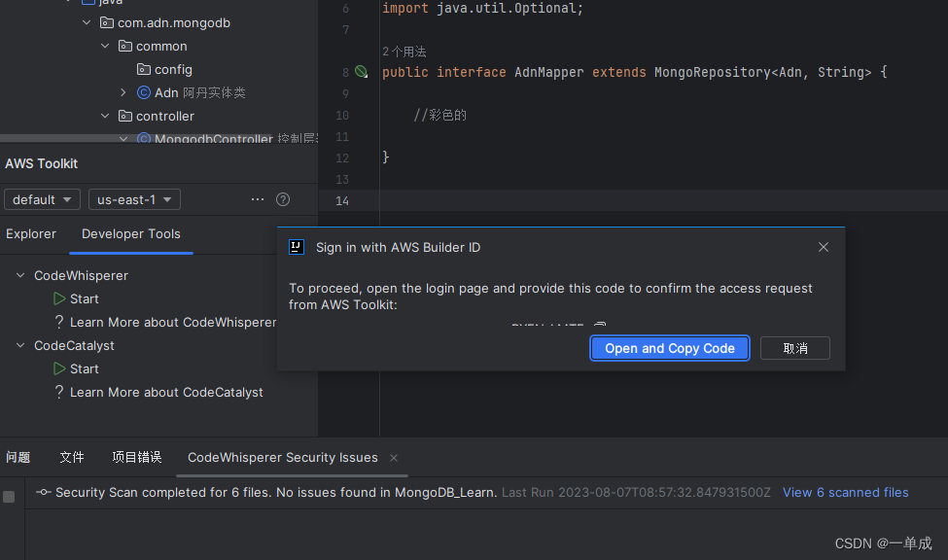Screen dimensions: 948x560
Task: Switch to the Explorer tab
Action: coord(31,234)
